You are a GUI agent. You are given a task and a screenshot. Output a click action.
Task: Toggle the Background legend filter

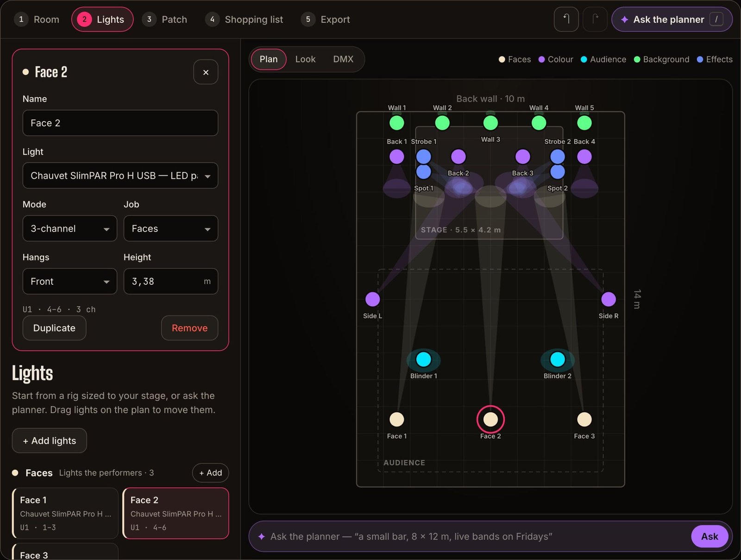[x=661, y=59]
